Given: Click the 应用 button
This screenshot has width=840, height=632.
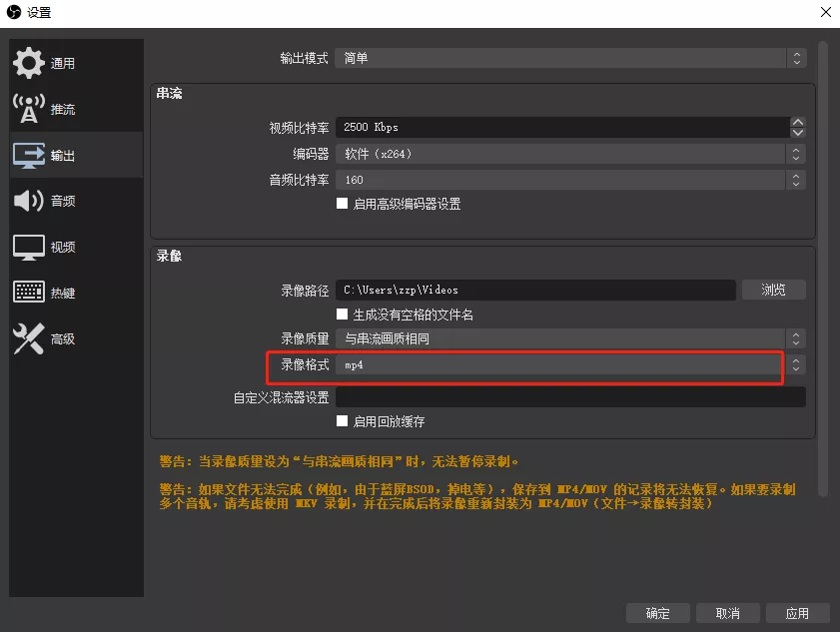Looking at the screenshot, I should [798, 613].
